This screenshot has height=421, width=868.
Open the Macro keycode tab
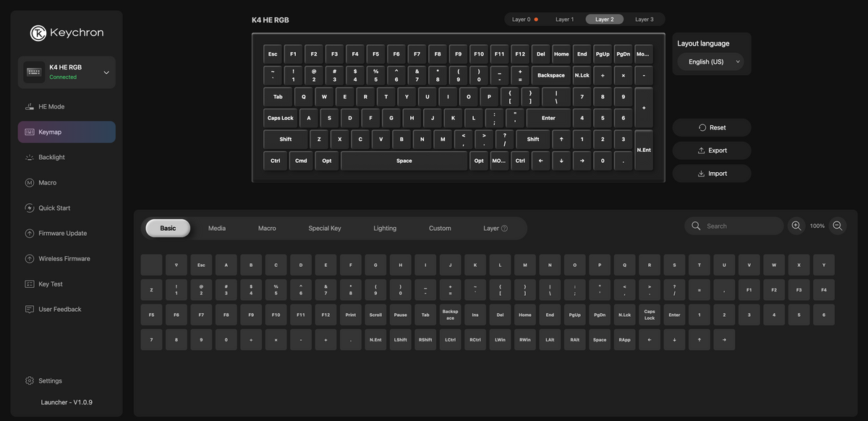(x=267, y=228)
